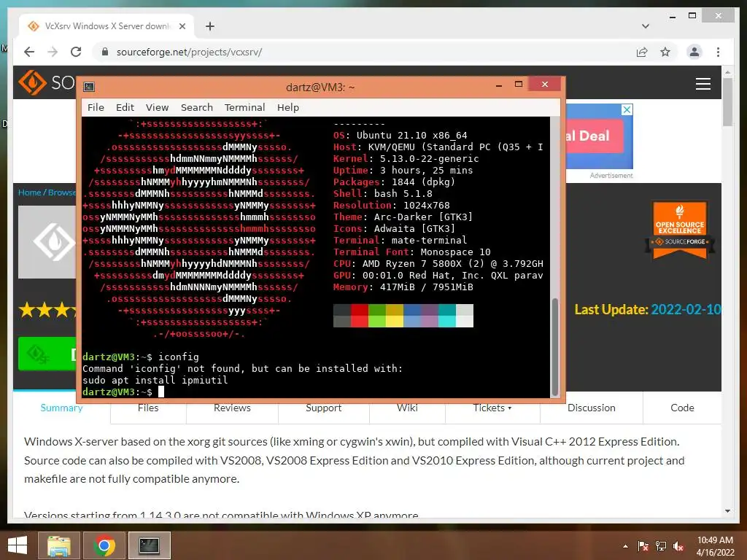Open the Chrome profile avatar

click(x=694, y=52)
